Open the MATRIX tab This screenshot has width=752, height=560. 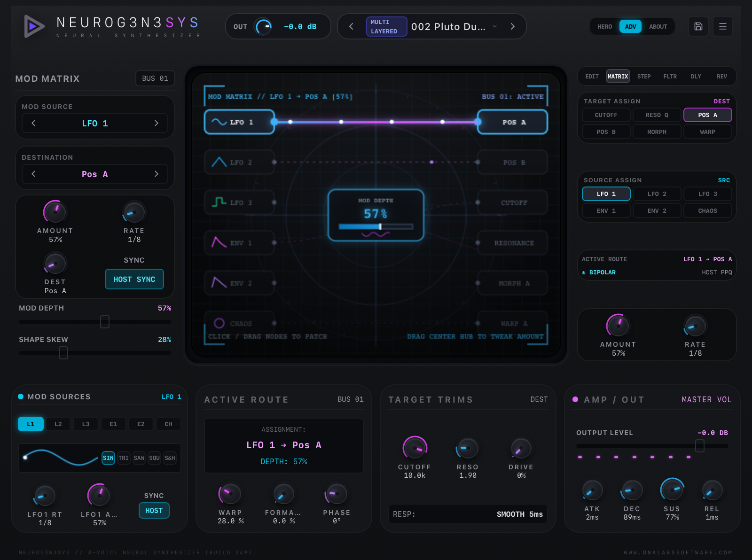tap(618, 76)
